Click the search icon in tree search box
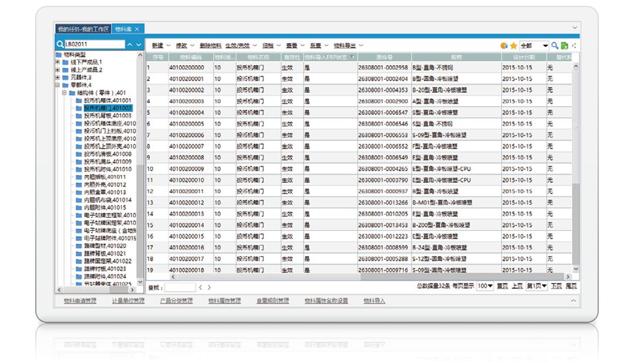The image size is (634, 364). pos(60,45)
